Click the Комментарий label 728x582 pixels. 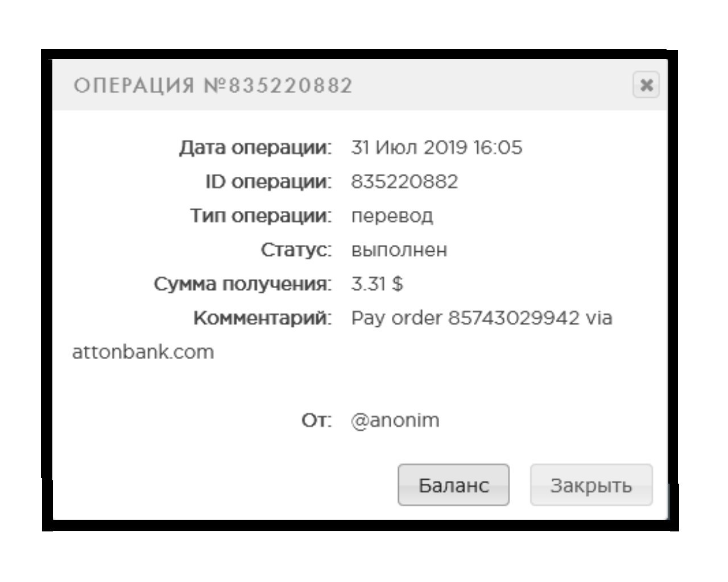click(262, 318)
